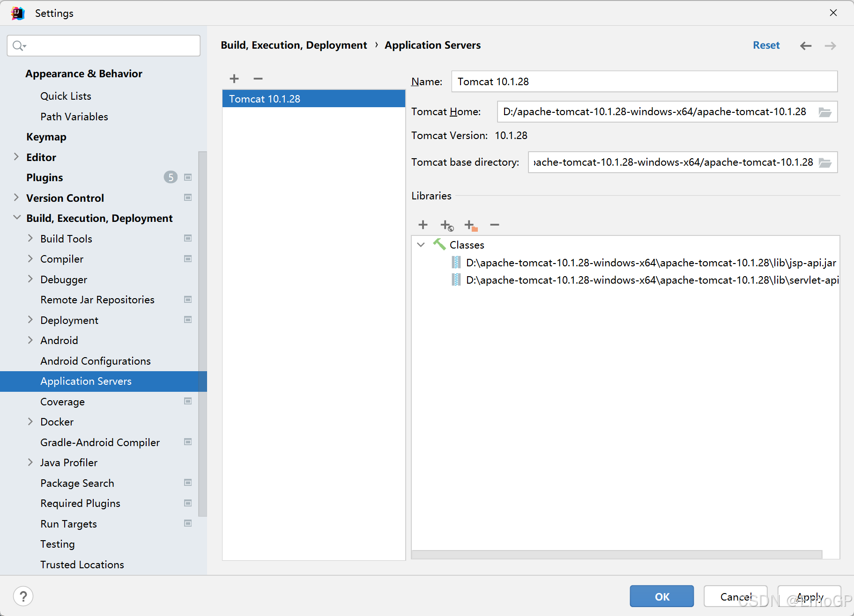
Task: Click the jsp-api.jar archive icon
Action: [456, 262]
